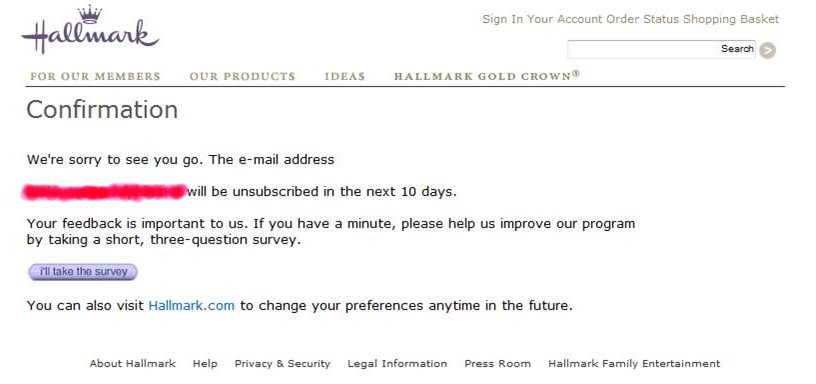The image size is (816, 384).
Task: Open Our Products menu
Action: (x=243, y=76)
